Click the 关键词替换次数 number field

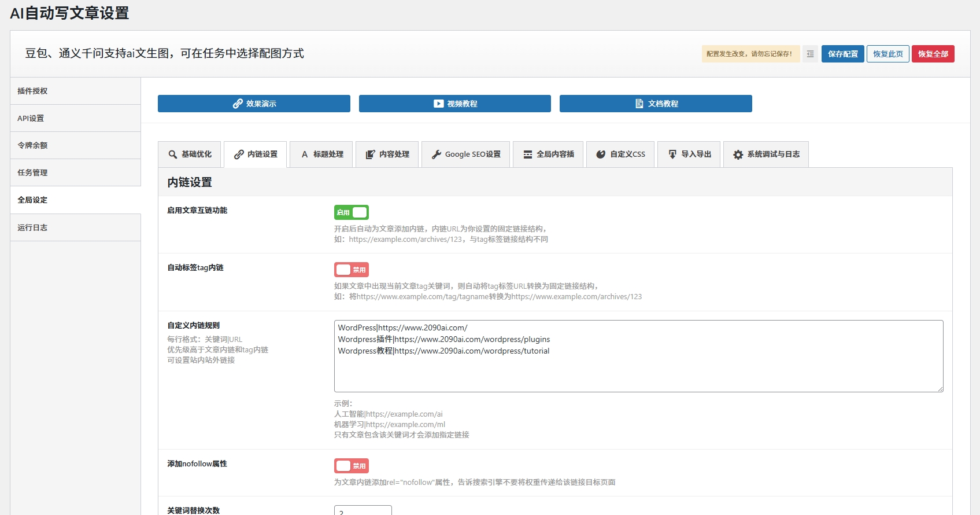coord(363,510)
